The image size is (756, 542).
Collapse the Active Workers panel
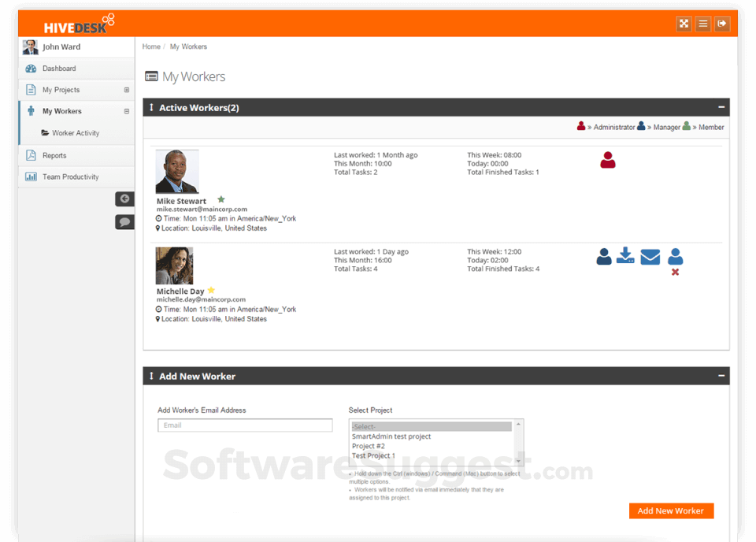(721, 106)
